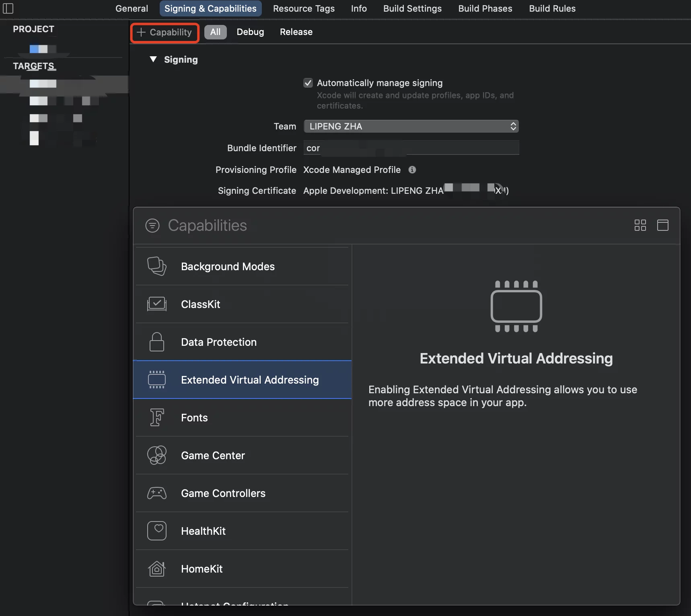This screenshot has height=616, width=691.
Task: Toggle the navigator sidebar icon
Action: [x=8, y=8]
